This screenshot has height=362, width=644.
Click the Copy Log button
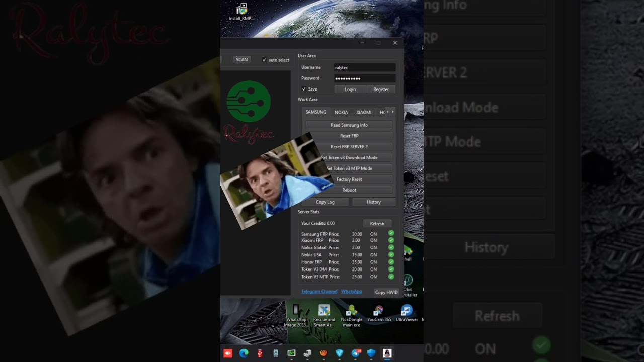pos(325,202)
